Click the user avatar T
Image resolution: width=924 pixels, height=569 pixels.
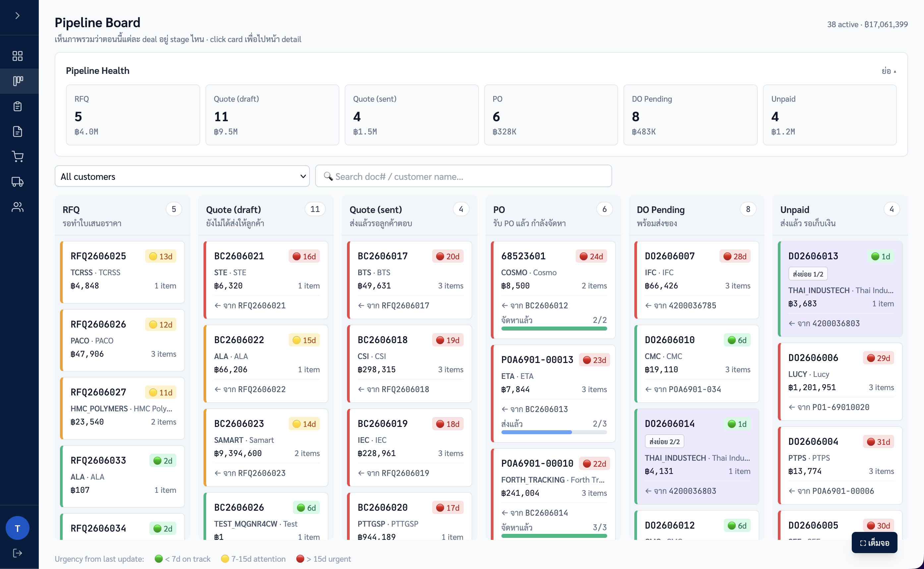17,528
